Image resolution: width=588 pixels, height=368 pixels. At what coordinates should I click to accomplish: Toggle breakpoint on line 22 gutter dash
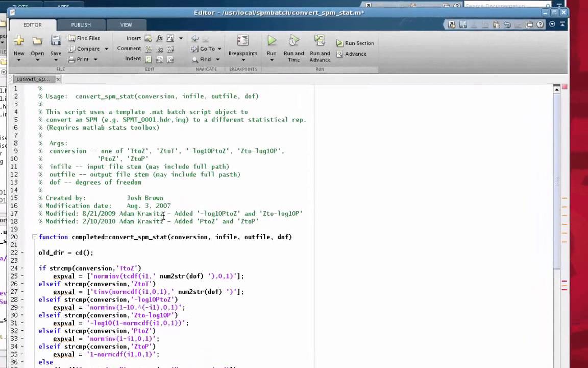pos(22,252)
